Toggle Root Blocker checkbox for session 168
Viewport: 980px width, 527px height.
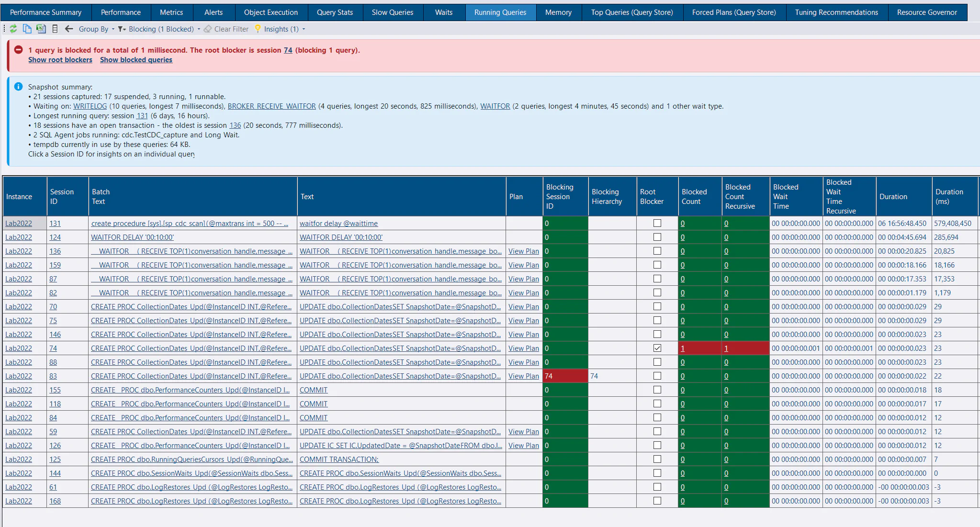click(657, 501)
